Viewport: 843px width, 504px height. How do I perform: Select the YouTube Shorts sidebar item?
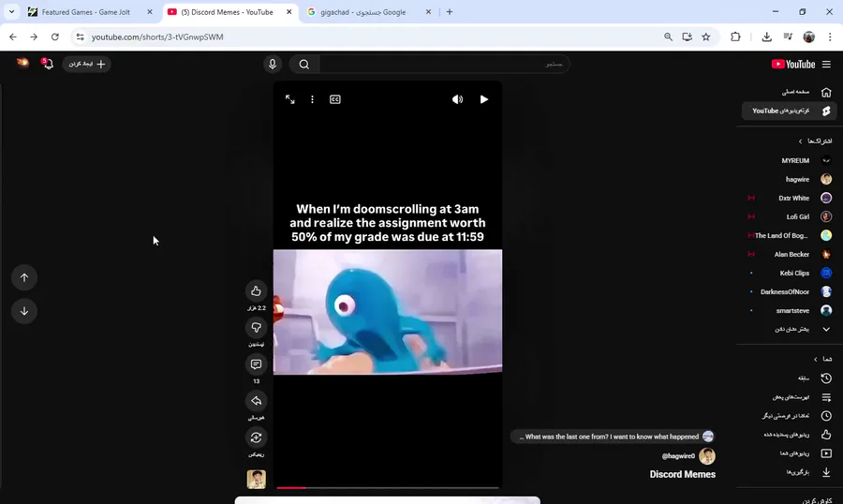point(790,111)
